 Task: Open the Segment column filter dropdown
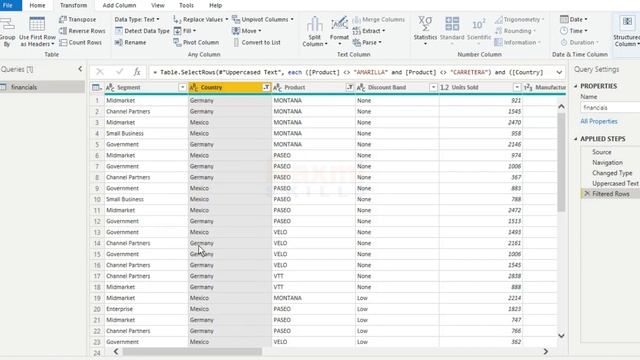click(182, 87)
